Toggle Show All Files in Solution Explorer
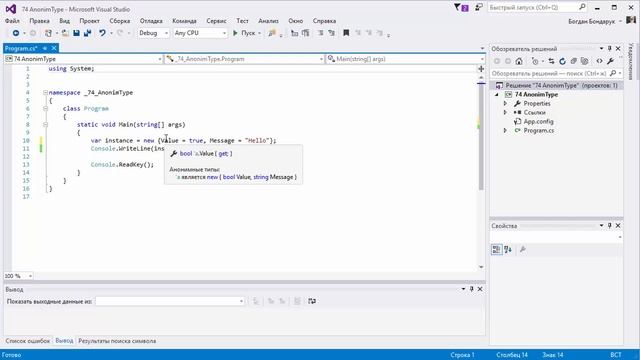The width and height of the screenshot is (640, 360). [584, 61]
